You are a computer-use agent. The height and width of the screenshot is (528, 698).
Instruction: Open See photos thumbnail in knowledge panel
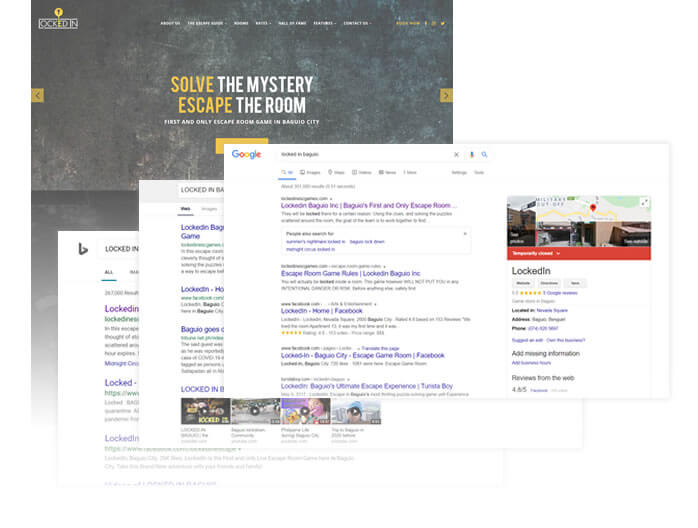point(521,221)
